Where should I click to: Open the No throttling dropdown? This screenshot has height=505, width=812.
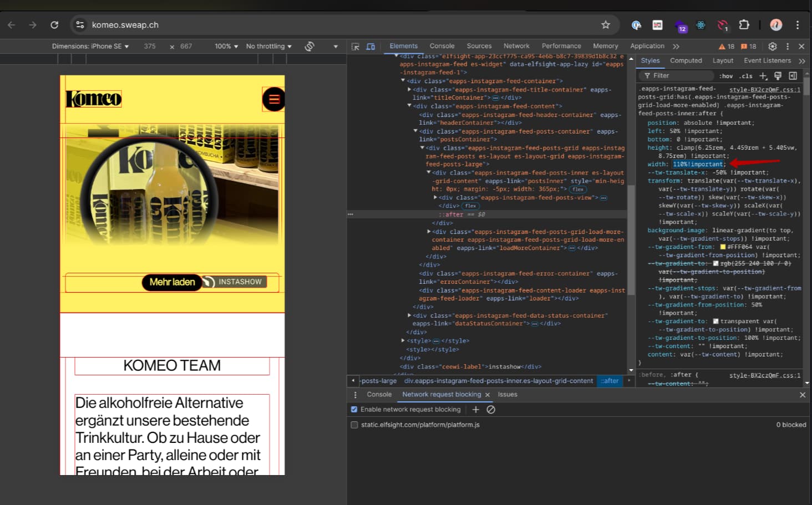point(268,47)
